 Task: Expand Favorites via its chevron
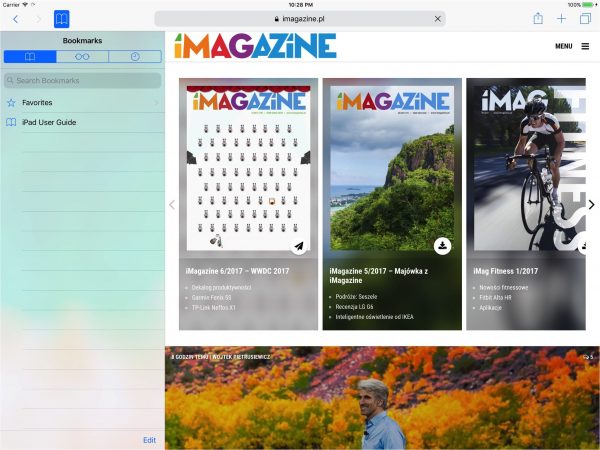pos(156,103)
